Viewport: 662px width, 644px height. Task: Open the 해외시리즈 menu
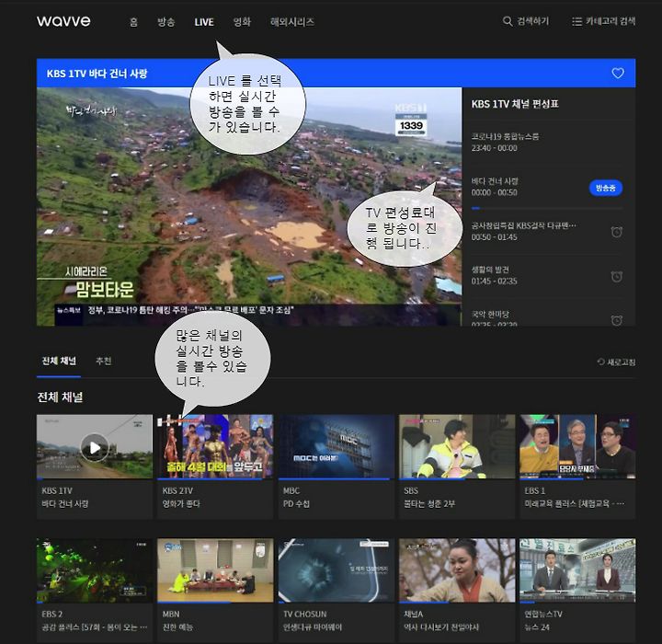(292, 21)
